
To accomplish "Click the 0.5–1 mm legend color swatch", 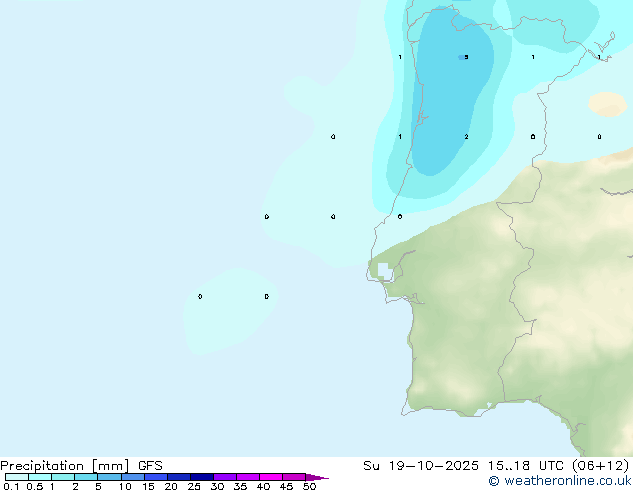I will coord(40,477).
